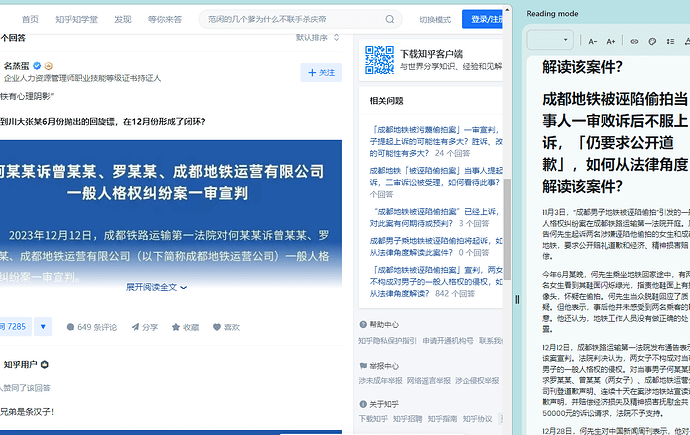The width and height of the screenshot is (690, 435).
Task: Open the 默认排序 sort dropdown
Action: [x=317, y=38]
